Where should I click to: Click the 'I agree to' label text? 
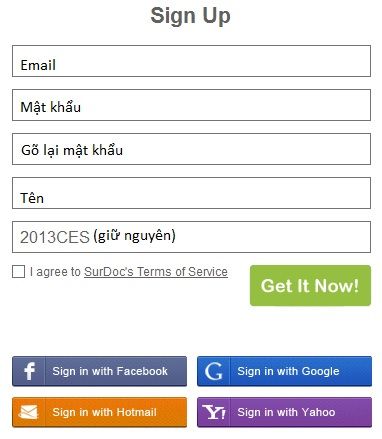coord(55,272)
